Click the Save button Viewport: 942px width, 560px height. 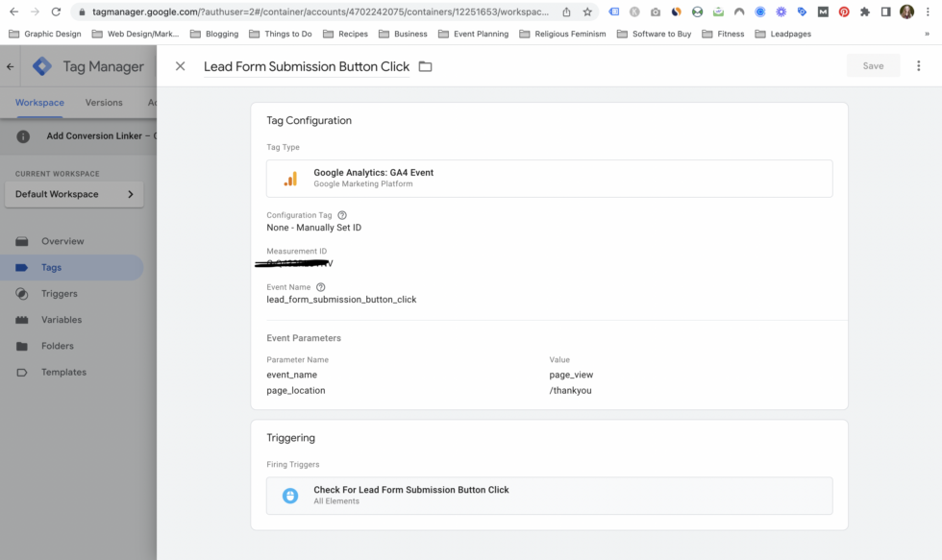click(x=873, y=66)
